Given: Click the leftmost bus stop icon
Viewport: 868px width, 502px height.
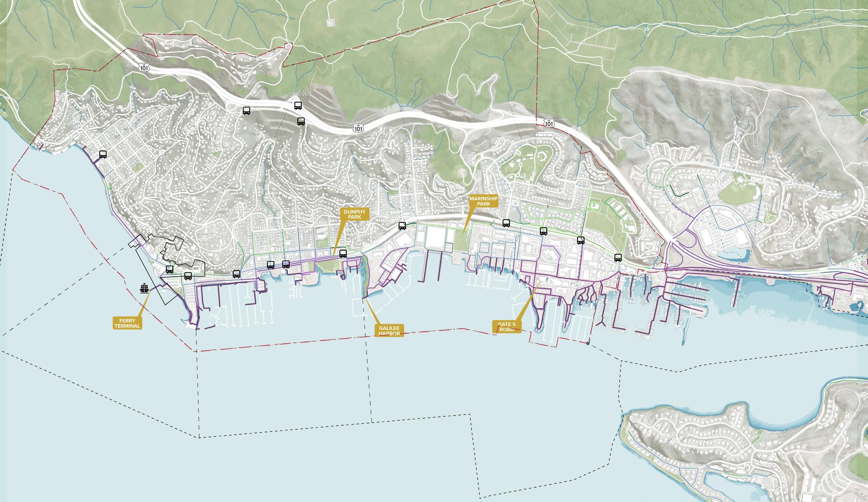Looking at the screenshot, I should 103,155.
